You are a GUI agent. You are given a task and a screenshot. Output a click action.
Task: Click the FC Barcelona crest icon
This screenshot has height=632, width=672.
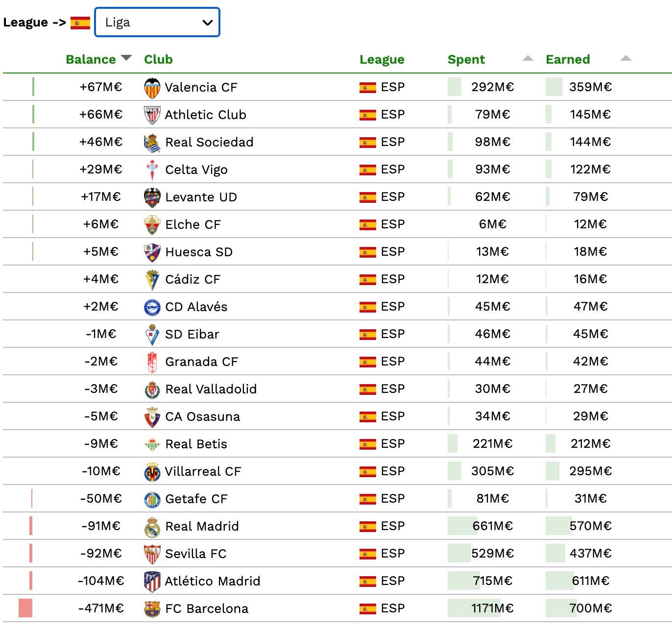point(152,609)
